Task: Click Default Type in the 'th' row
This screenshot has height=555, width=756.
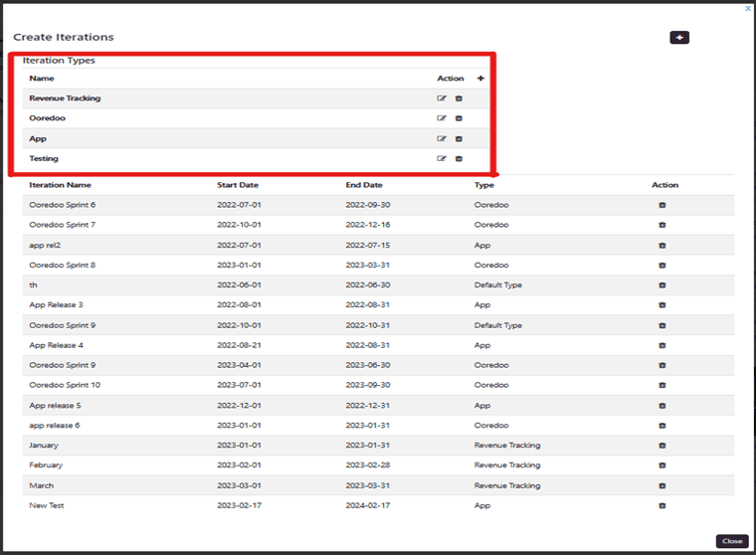Action: point(498,284)
